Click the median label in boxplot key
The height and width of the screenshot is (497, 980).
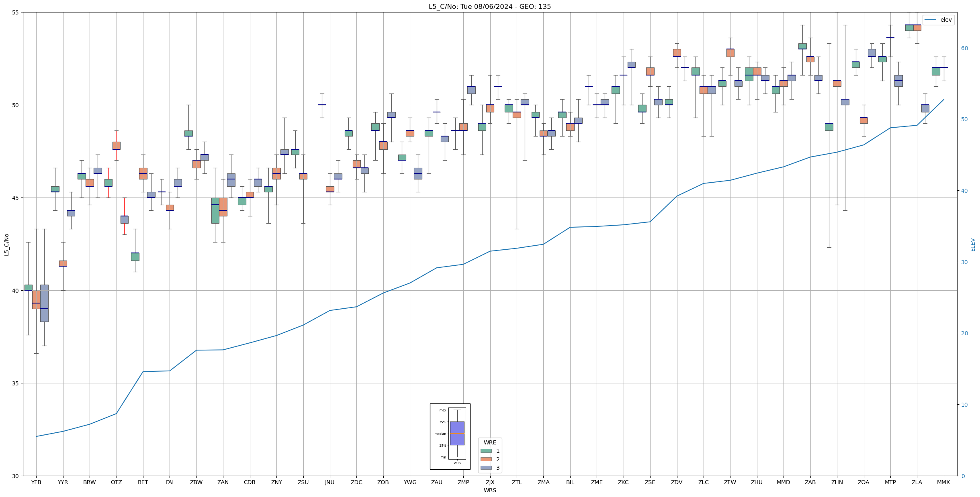point(440,434)
